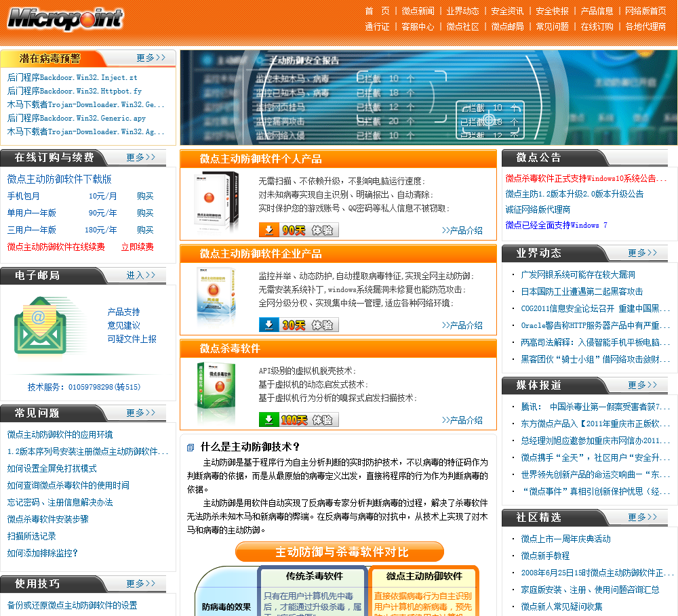Open 扫描所选记录 FAQ
This screenshot has width=678, height=616.
[x=32, y=536]
